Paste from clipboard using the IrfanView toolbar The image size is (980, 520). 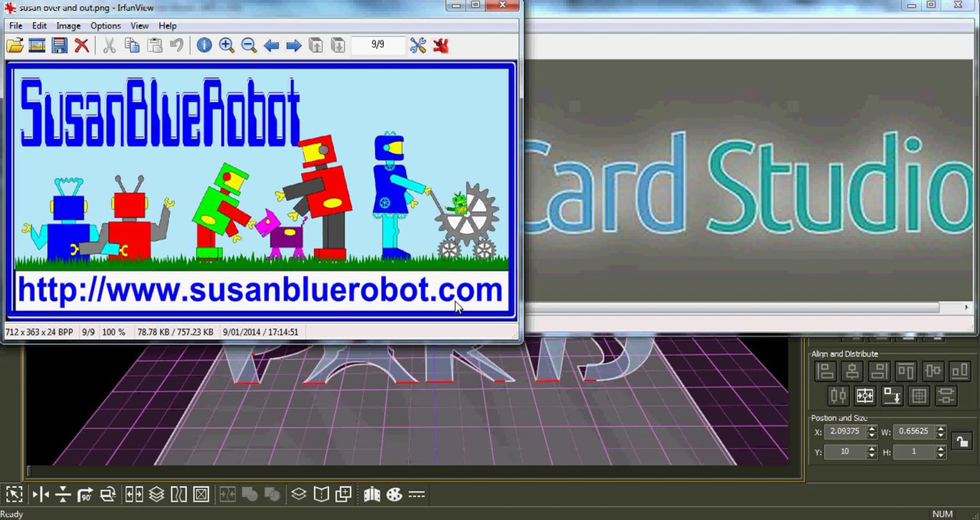[155, 45]
